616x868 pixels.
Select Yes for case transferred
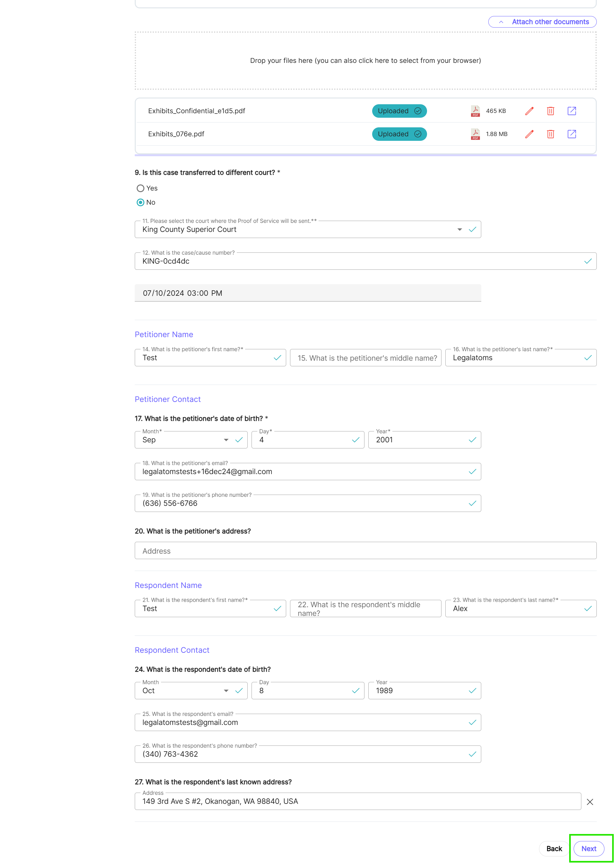[x=140, y=189]
